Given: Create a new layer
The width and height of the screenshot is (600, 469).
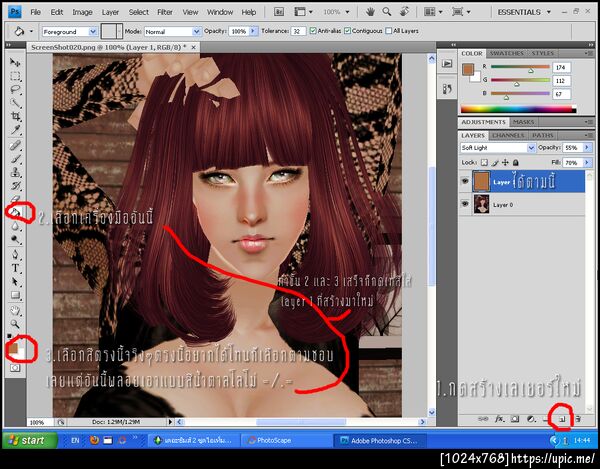Looking at the screenshot, I should pos(562,420).
